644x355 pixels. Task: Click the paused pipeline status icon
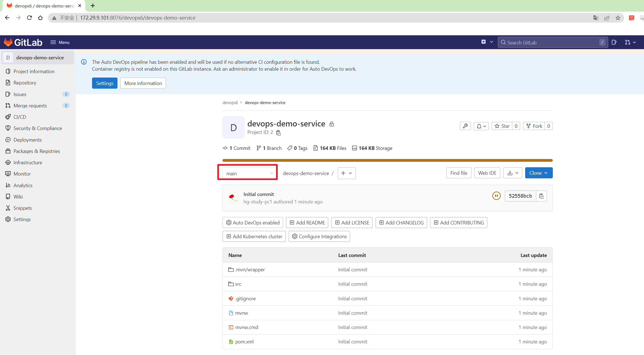point(496,196)
